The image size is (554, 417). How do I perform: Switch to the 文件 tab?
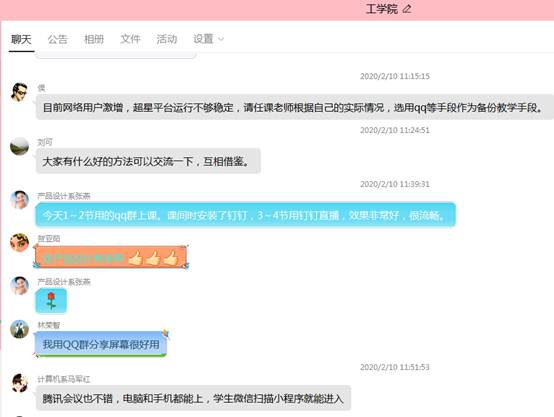click(x=130, y=39)
